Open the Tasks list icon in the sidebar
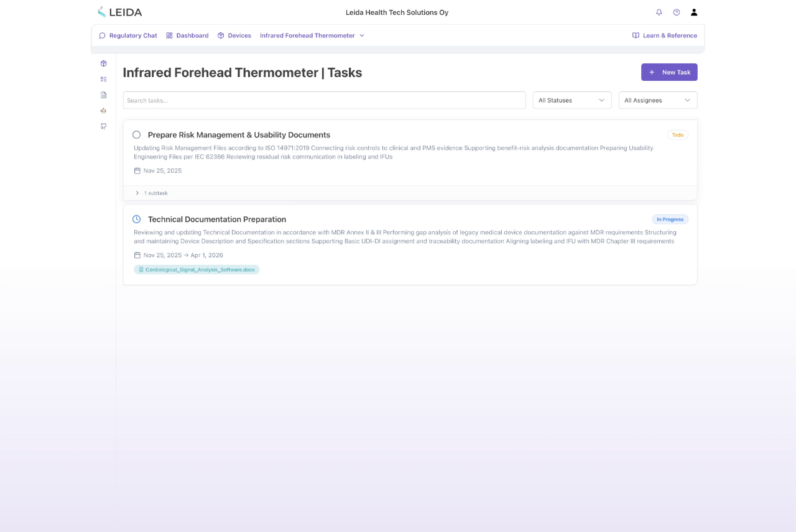 coord(103,79)
